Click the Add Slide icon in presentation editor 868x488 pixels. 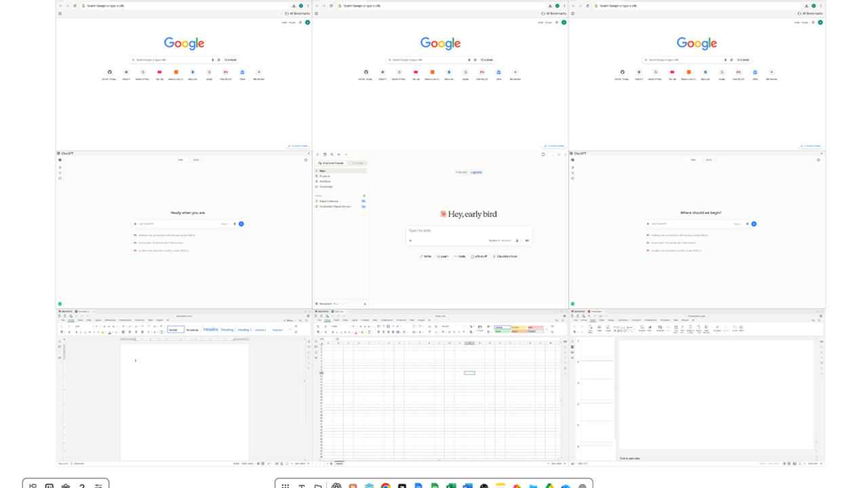[x=590, y=327]
